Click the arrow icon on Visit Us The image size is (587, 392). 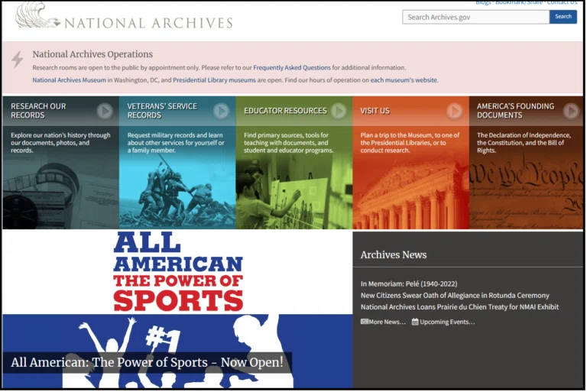tap(455, 112)
